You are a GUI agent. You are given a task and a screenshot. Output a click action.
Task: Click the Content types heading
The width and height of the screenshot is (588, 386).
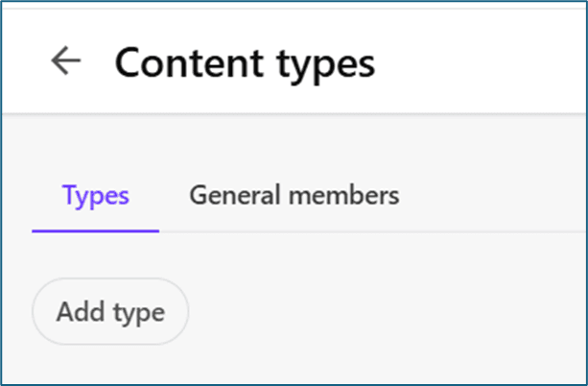pyautogui.click(x=245, y=63)
